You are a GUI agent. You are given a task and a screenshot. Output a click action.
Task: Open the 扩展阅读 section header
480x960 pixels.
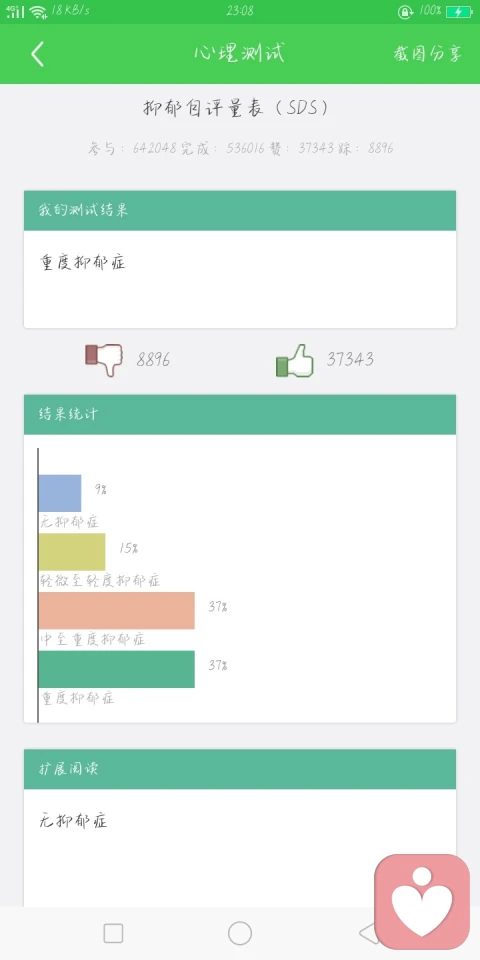point(240,768)
